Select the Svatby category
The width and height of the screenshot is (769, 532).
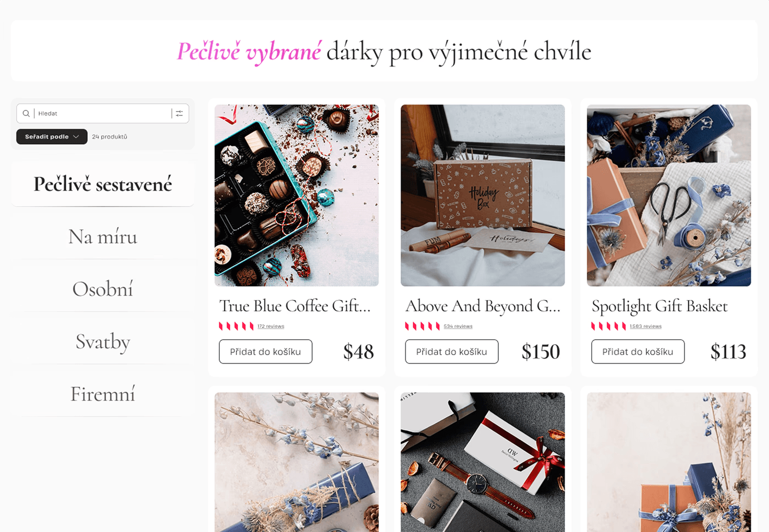click(103, 341)
